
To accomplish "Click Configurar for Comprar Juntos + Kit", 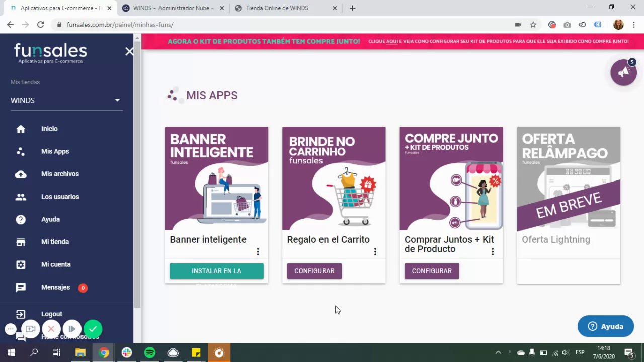I will pos(432,271).
